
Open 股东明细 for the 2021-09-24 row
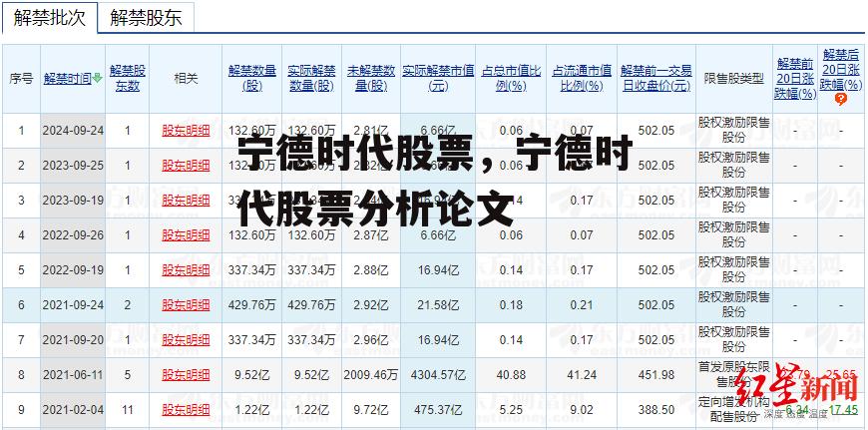click(186, 305)
